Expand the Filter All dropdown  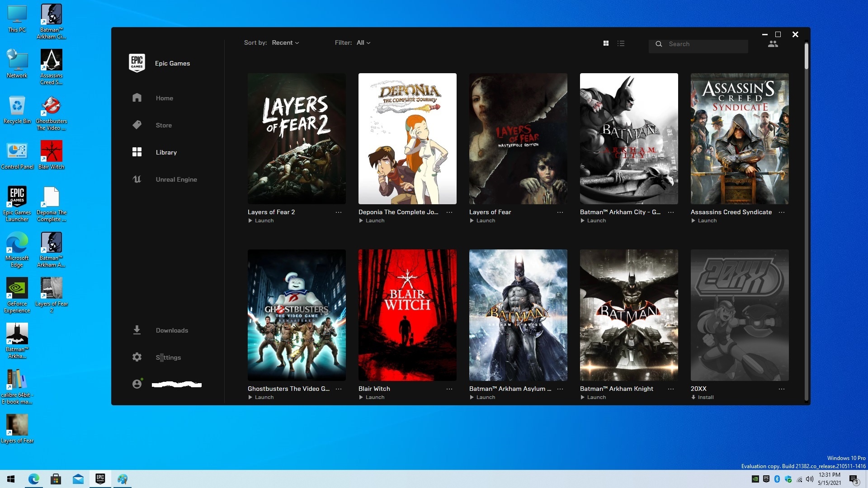(x=363, y=43)
